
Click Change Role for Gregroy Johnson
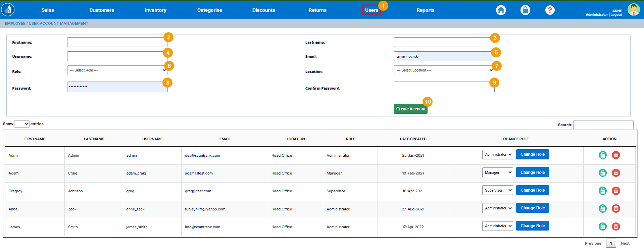[x=532, y=190]
